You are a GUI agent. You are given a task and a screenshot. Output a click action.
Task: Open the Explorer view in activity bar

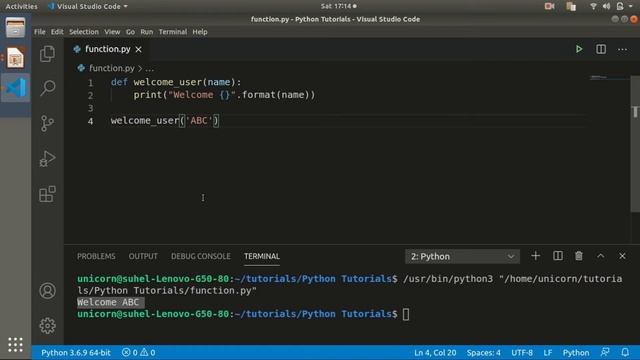pos(47,53)
